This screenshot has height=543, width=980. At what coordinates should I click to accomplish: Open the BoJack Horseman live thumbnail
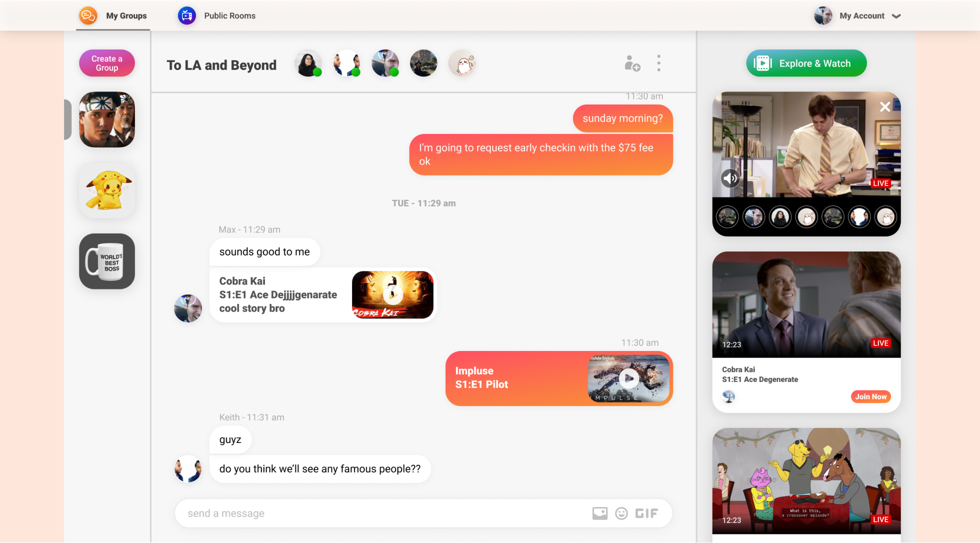[806, 481]
